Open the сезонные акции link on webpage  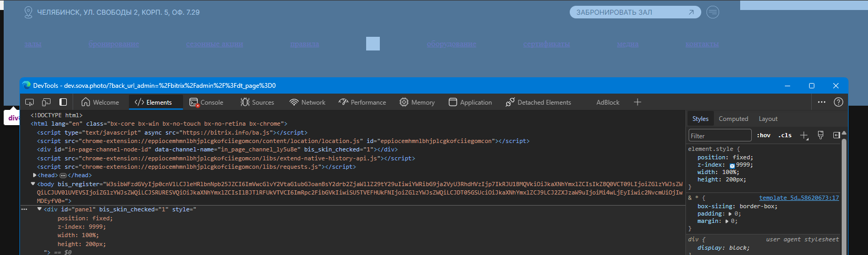tap(215, 44)
